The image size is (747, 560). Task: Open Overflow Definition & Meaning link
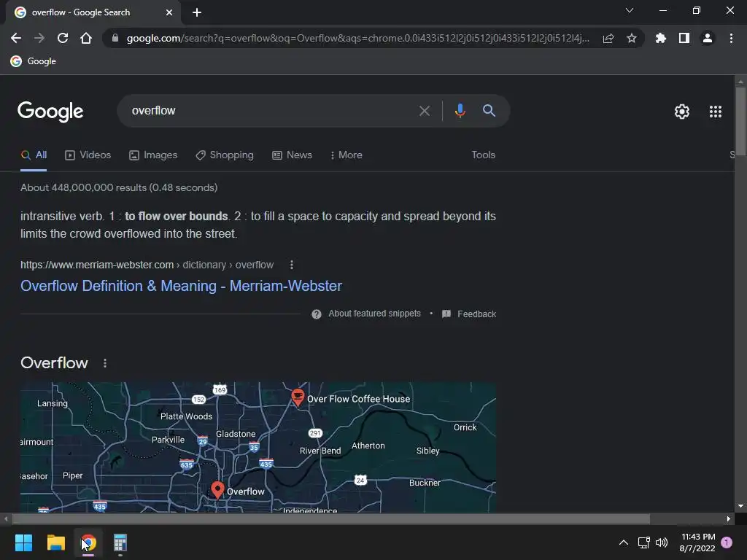coord(181,286)
